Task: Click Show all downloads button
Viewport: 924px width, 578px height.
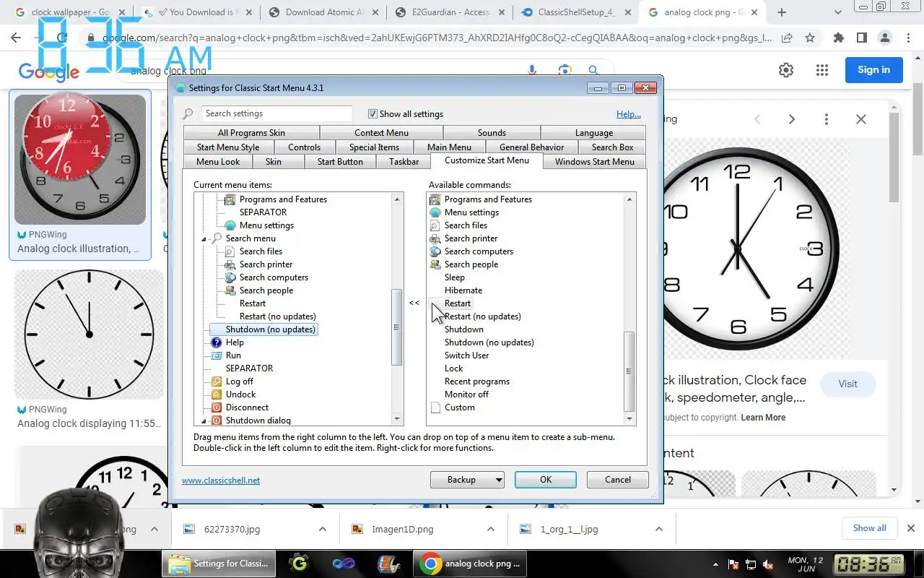Action: [869, 528]
